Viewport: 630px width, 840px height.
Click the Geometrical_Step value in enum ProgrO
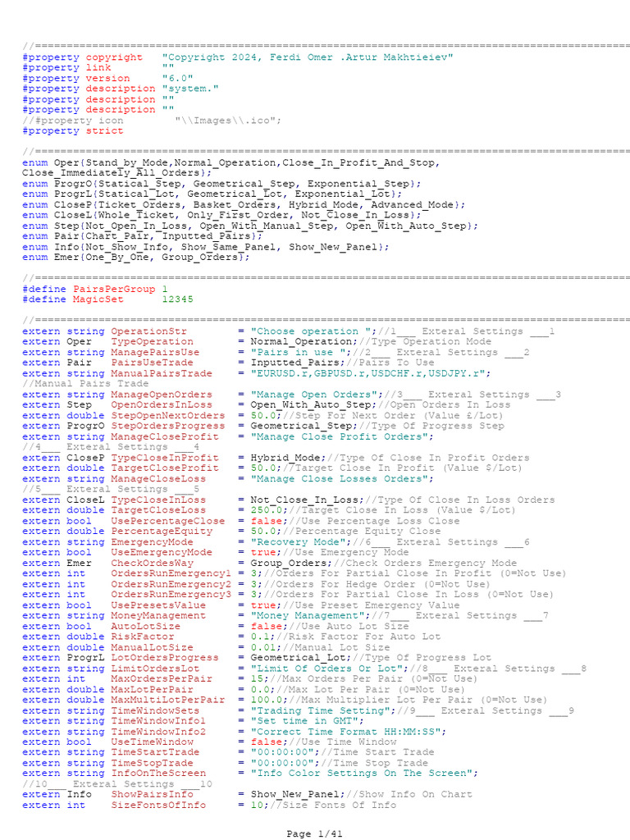pyautogui.click(x=244, y=184)
